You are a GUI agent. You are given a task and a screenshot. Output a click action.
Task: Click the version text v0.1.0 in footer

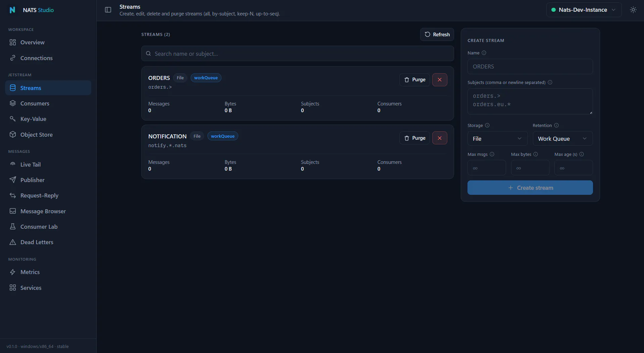click(12, 346)
